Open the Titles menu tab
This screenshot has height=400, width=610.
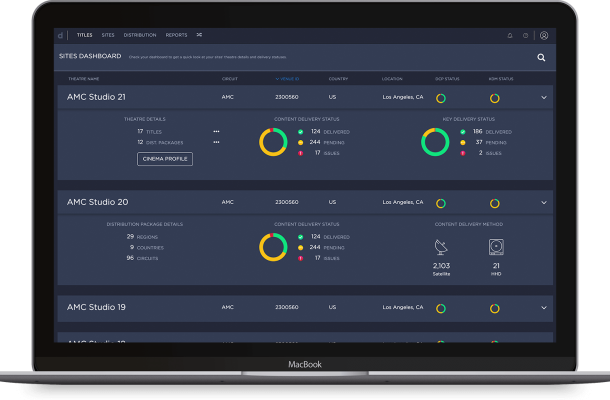click(x=85, y=35)
